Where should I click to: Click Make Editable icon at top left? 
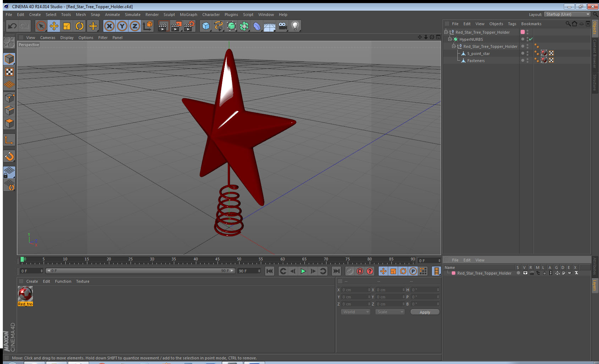9,43
